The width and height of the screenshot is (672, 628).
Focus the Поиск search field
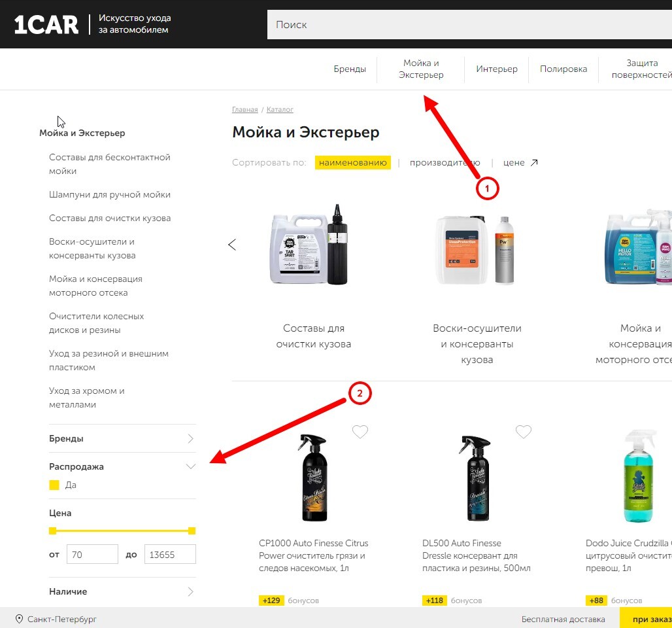(470, 24)
